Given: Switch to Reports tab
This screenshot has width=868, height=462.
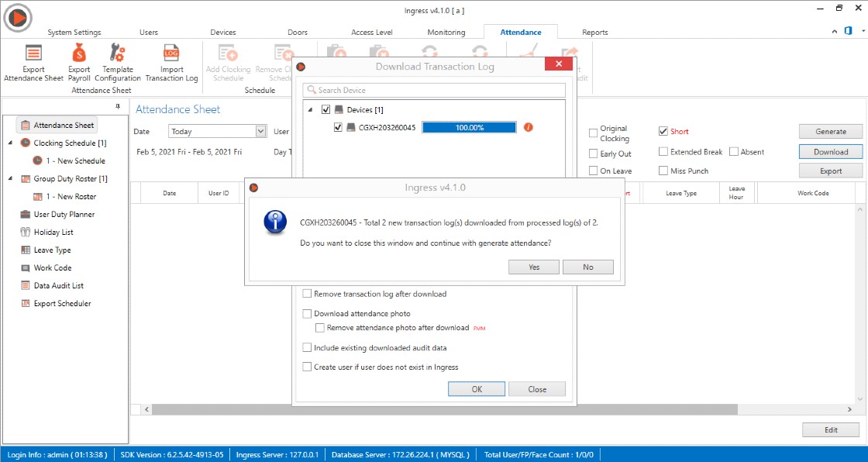Looking at the screenshot, I should [595, 32].
